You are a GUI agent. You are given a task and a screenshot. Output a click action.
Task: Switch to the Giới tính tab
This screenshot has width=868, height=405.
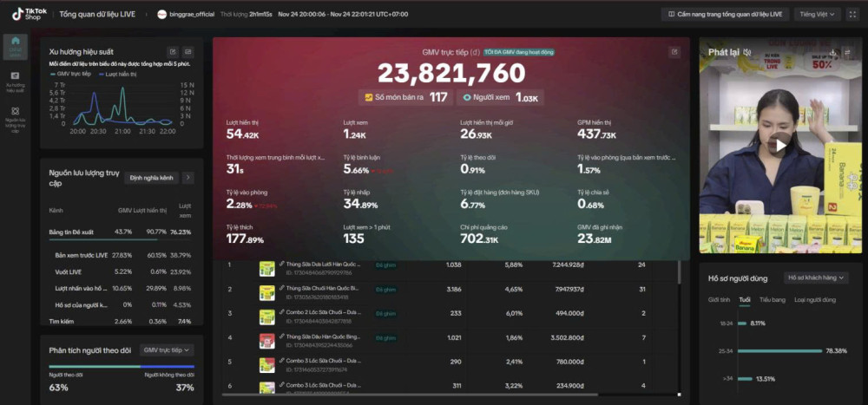[719, 300]
